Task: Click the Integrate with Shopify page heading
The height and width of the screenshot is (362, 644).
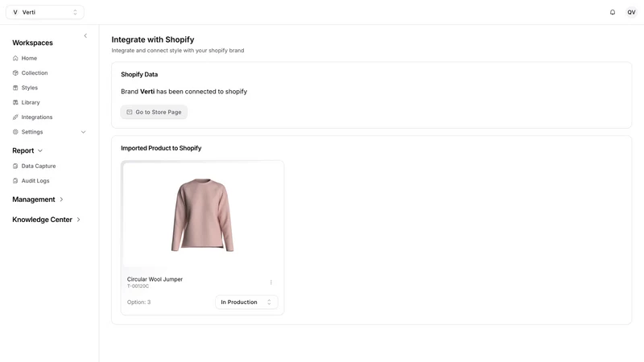Action: point(153,39)
